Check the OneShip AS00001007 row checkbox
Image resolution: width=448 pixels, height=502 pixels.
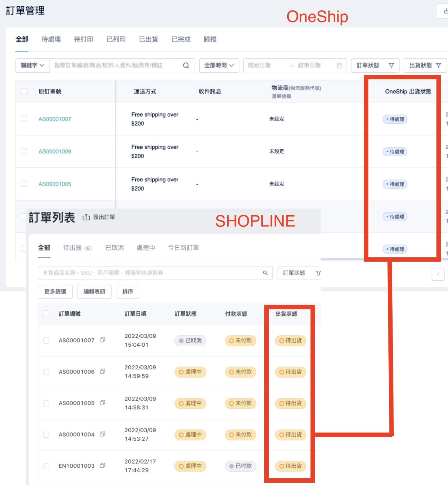click(24, 119)
